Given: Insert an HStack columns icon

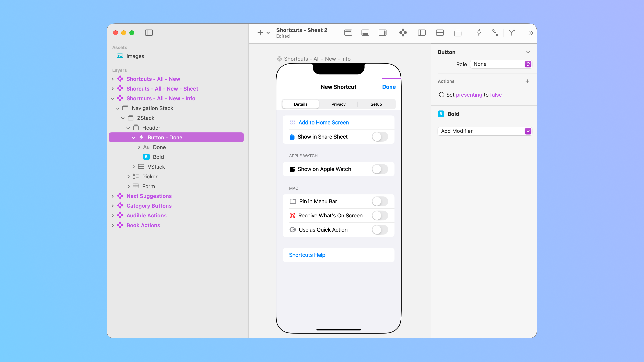Looking at the screenshot, I should (422, 33).
